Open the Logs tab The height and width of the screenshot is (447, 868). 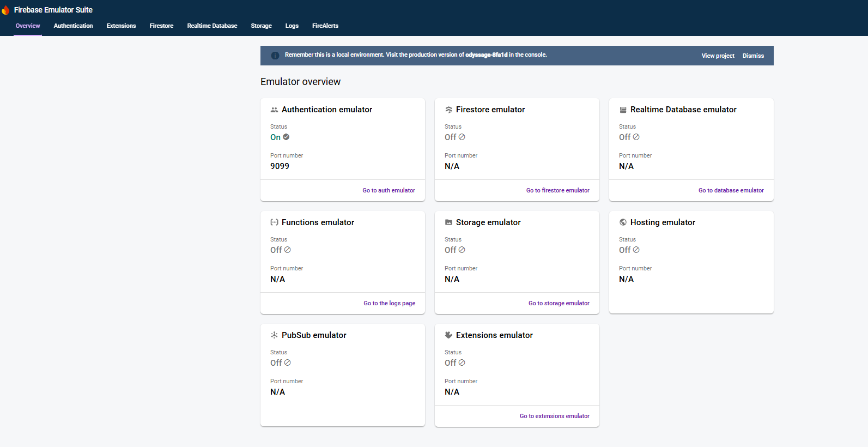(x=292, y=26)
